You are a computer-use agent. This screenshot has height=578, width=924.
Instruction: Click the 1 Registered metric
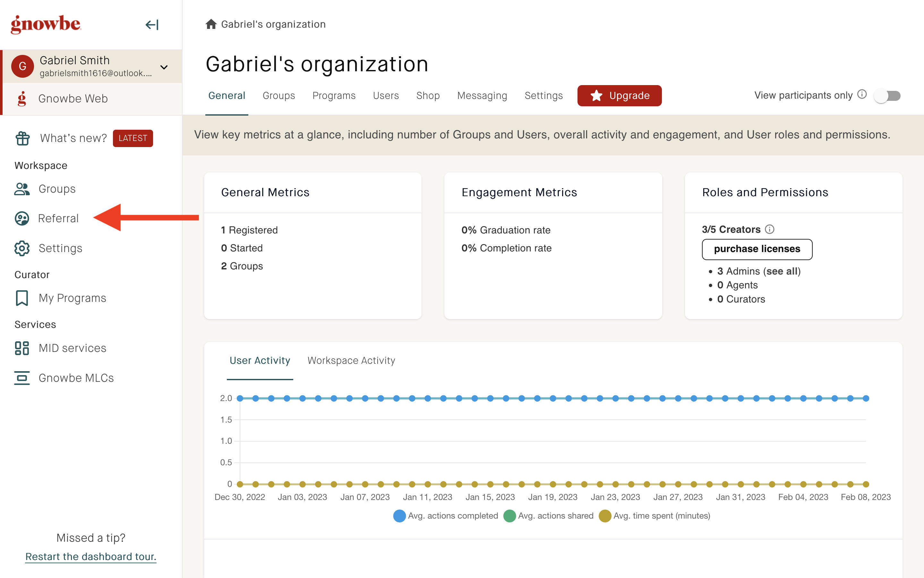[x=249, y=230]
